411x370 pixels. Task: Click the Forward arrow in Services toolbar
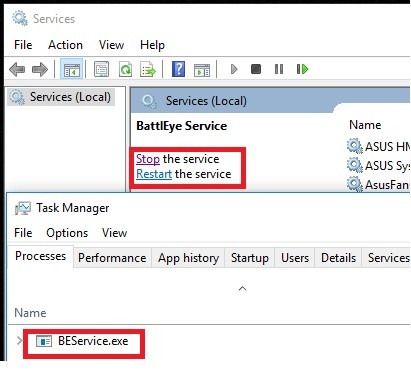tap(40, 69)
